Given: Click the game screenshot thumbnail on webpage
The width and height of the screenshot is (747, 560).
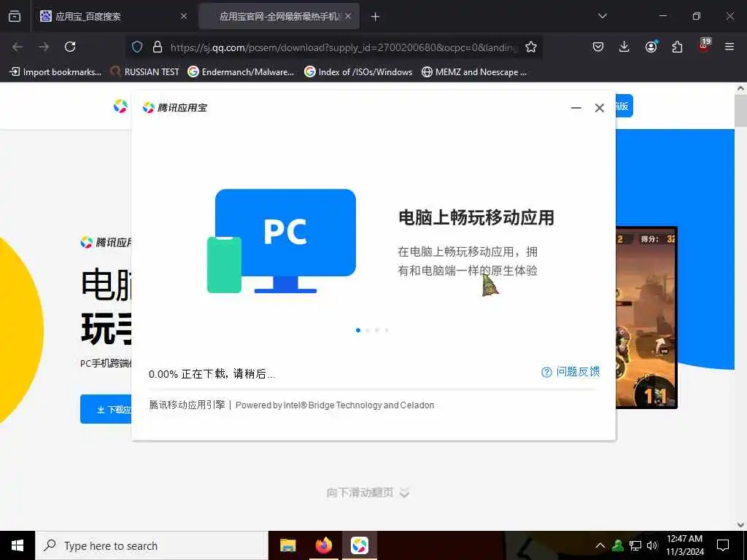Looking at the screenshot, I should coord(646,318).
